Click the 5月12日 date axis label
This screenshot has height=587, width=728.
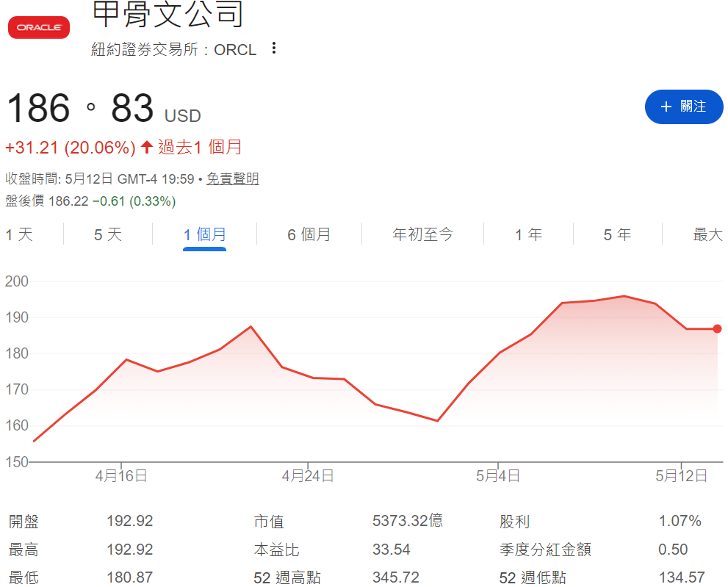click(682, 476)
